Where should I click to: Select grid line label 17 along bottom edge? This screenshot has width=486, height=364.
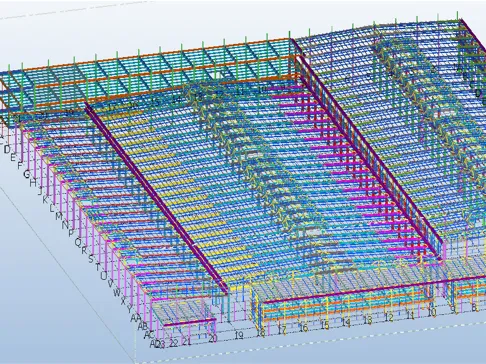coord(282,330)
